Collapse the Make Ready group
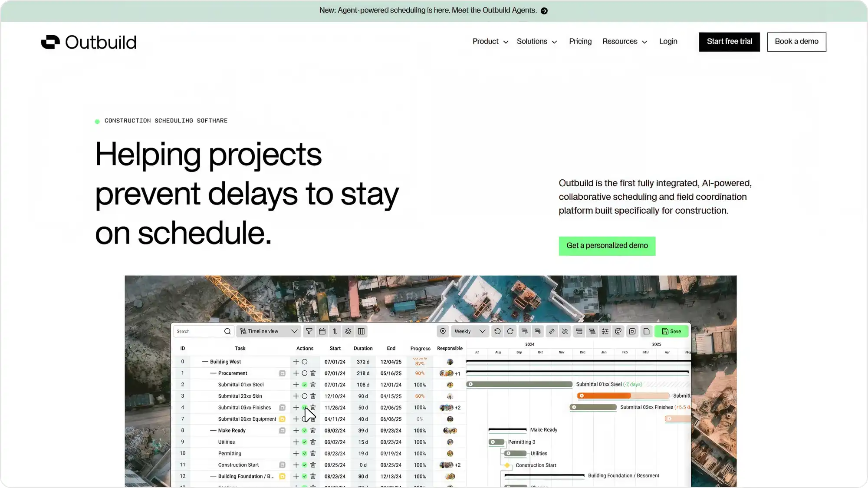The image size is (868, 488). click(213, 431)
